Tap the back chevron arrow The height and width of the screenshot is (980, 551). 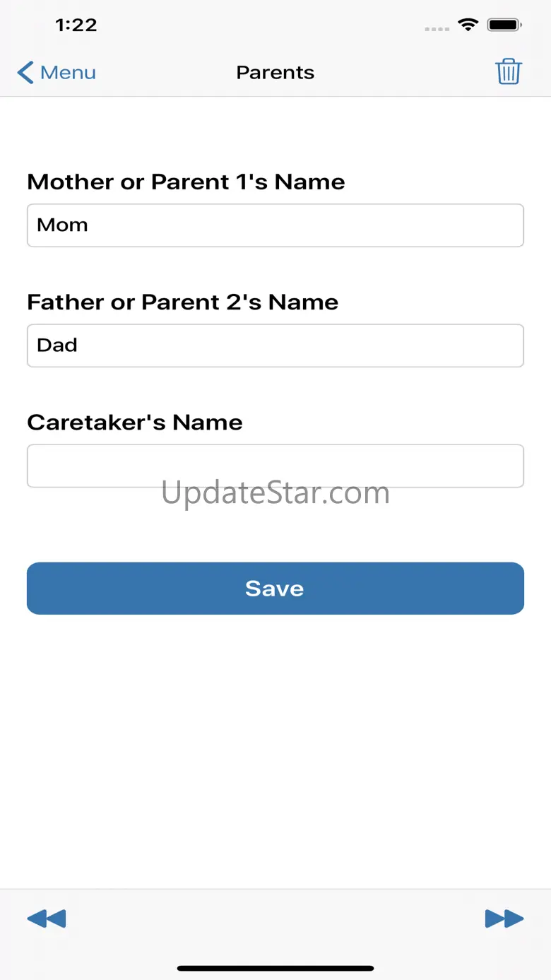pos(25,73)
